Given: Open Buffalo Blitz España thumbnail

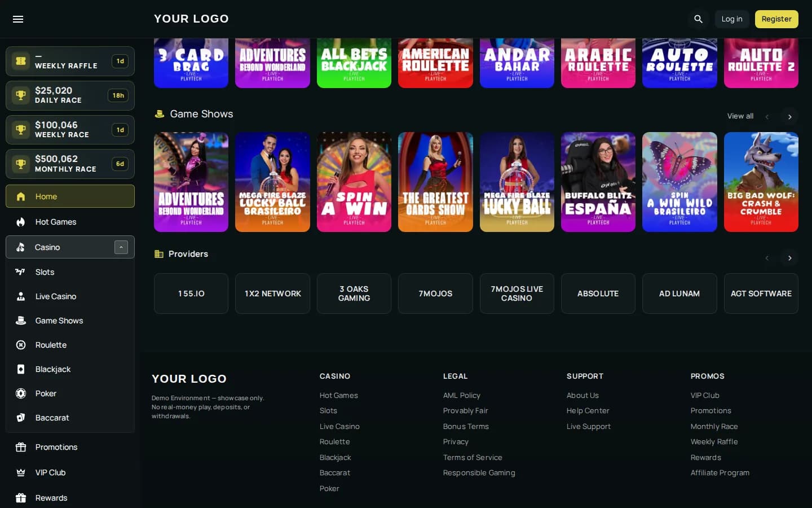Looking at the screenshot, I should point(598,182).
